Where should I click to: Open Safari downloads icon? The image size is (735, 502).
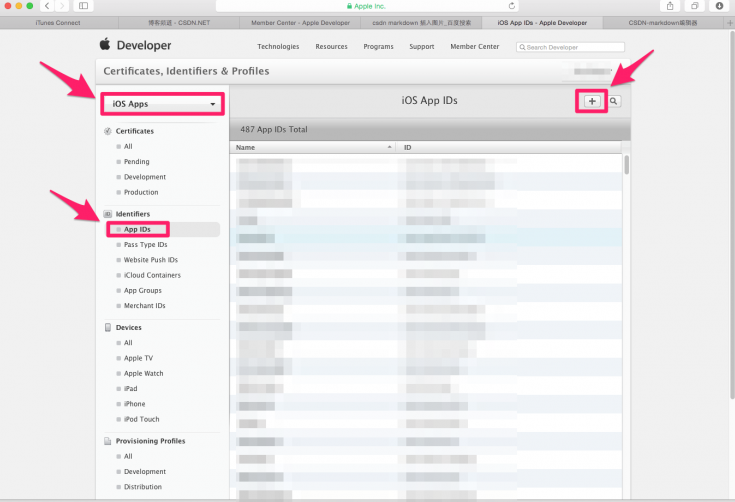click(x=719, y=6)
